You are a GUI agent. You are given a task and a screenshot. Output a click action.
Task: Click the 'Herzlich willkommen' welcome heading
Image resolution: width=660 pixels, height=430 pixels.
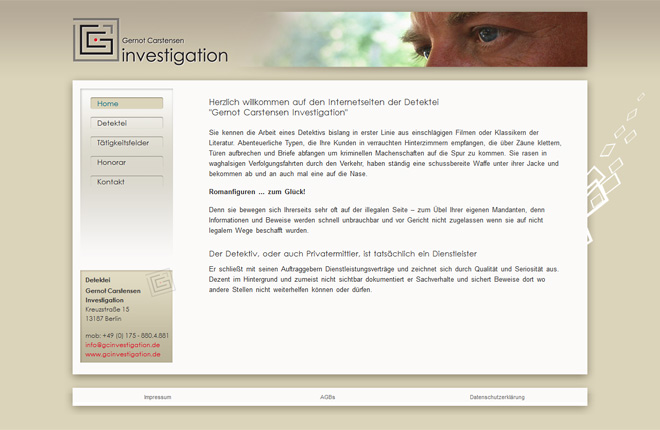click(323, 107)
